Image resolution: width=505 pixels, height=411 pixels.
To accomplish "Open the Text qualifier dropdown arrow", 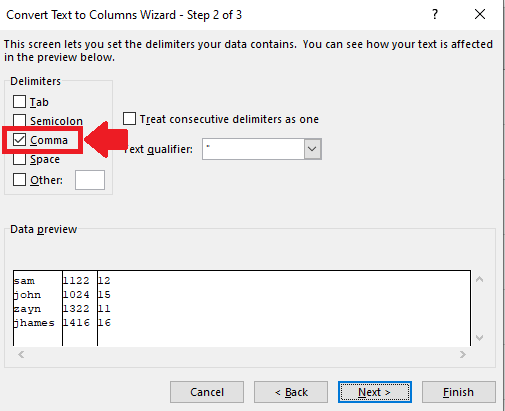I will (312, 149).
